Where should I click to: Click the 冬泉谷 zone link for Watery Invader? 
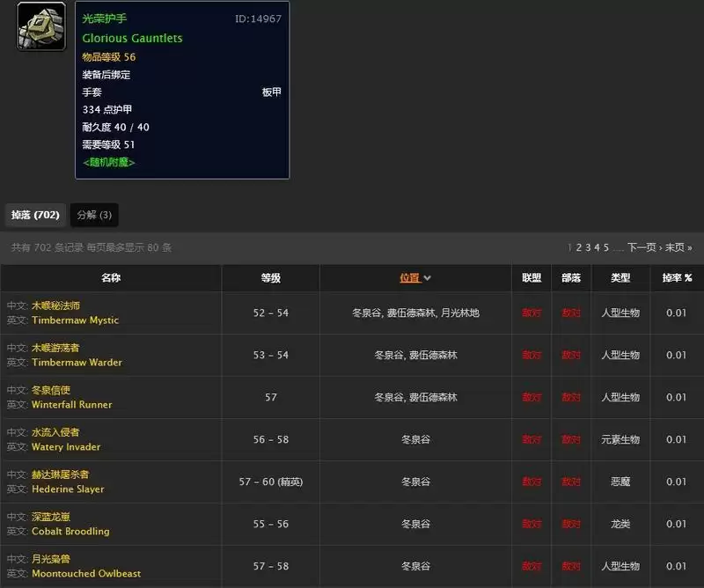(414, 438)
